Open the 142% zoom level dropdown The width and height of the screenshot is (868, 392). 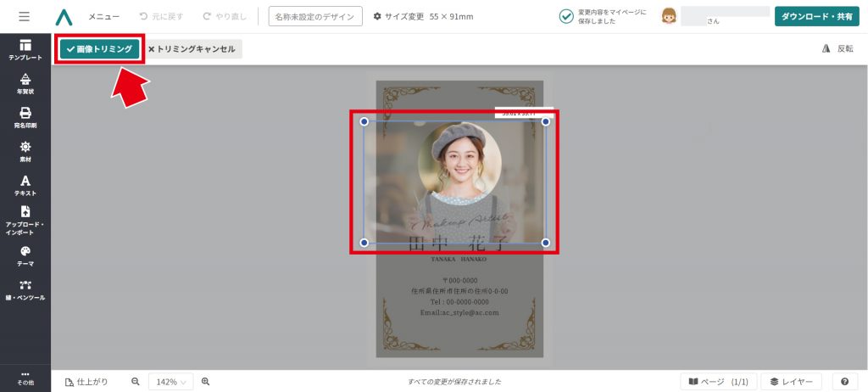(170, 382)
